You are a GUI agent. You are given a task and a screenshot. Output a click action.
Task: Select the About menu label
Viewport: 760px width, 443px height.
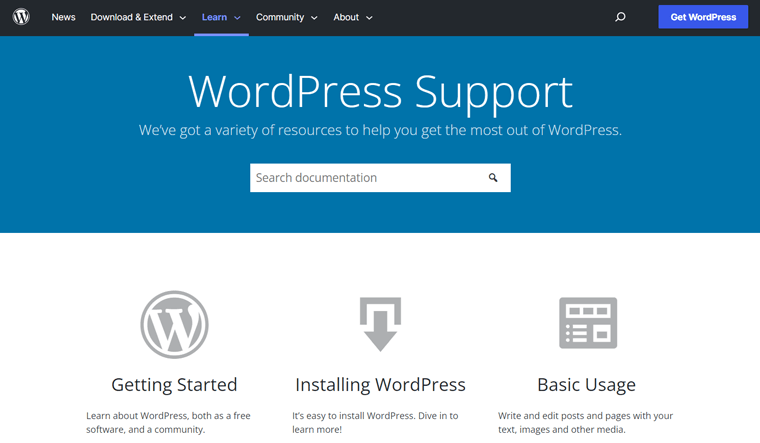coord(346,17)
